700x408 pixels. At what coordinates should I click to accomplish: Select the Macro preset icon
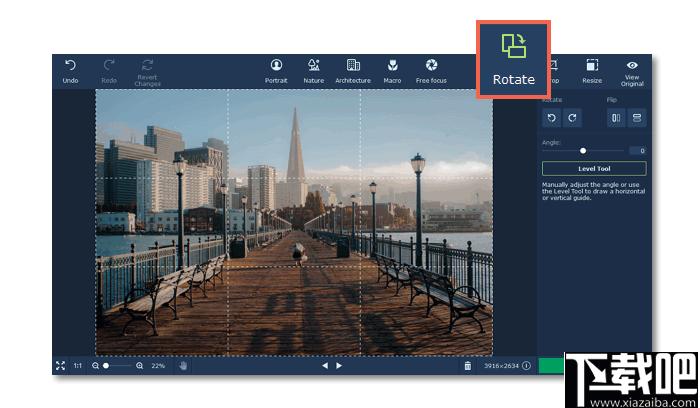click(x=392, y=66)
